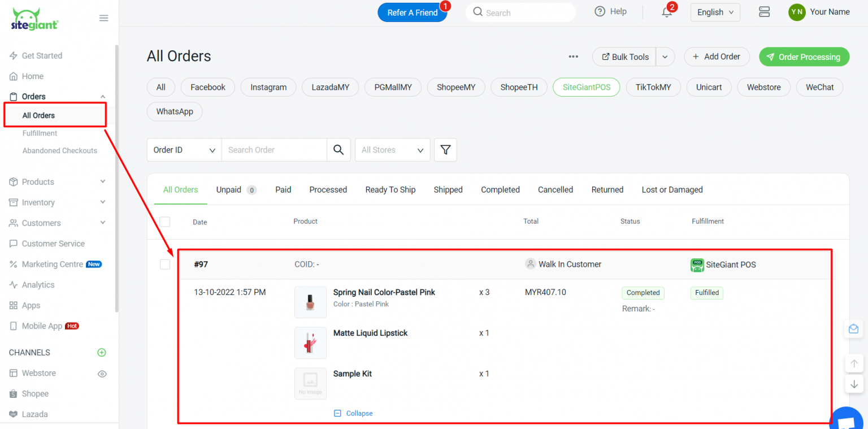Click the search magnifier in Order ID search bar
Viewport: 868px width, 429px height.
point(338,149)
